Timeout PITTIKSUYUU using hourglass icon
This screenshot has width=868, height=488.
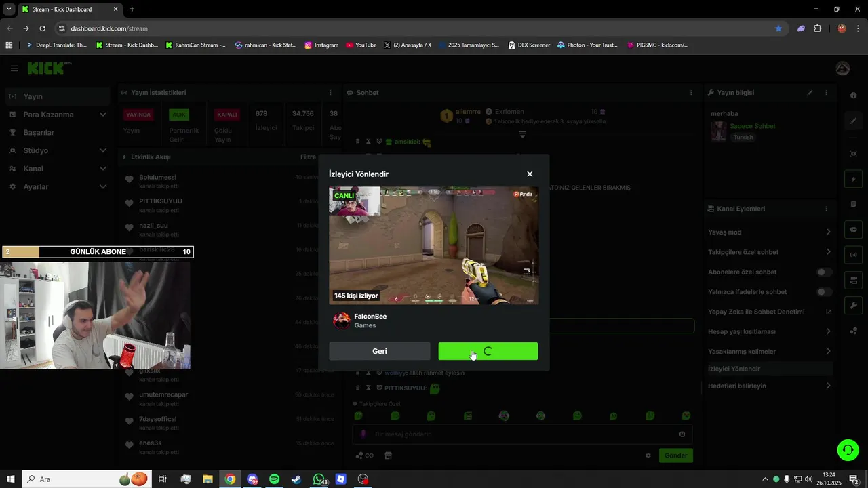(368, 388)
